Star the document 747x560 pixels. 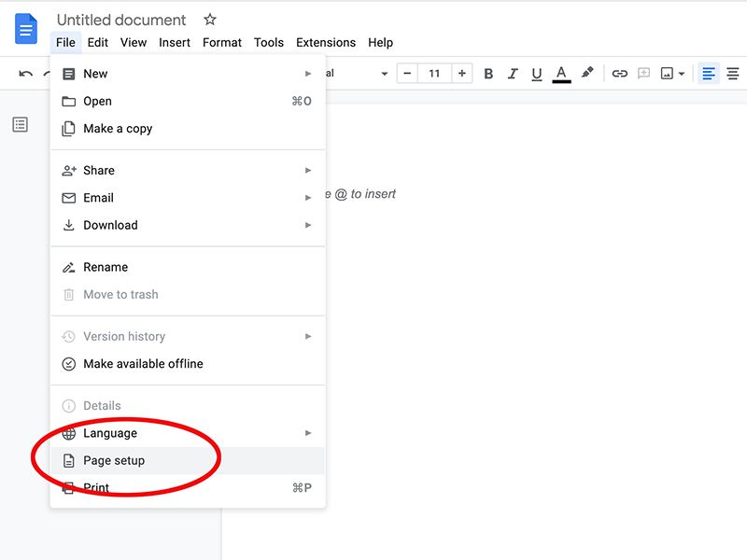point(209,19)
